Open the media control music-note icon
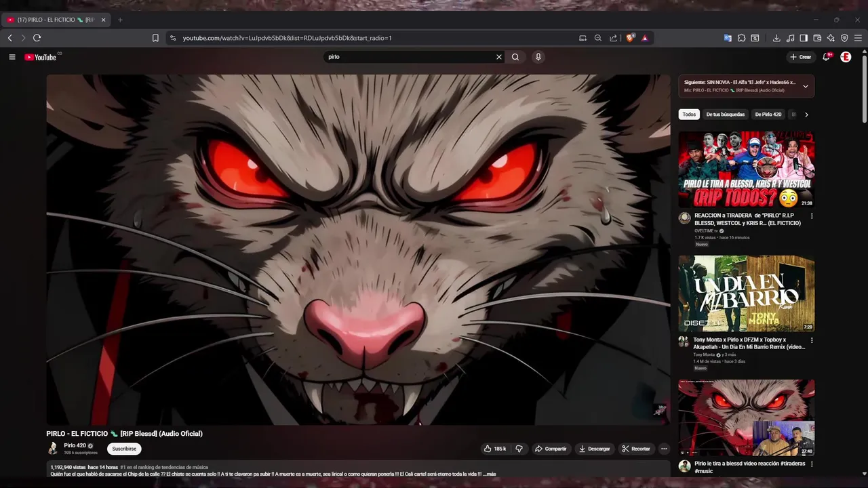Image resolution: width=868 pixels, height=488 pixels. point(790,38)
